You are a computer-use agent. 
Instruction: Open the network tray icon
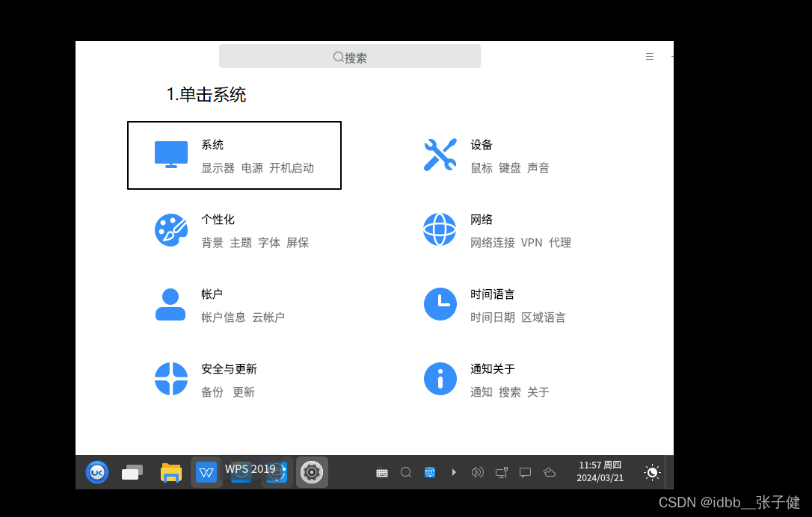pyautogui.click(x=501, y=472)
